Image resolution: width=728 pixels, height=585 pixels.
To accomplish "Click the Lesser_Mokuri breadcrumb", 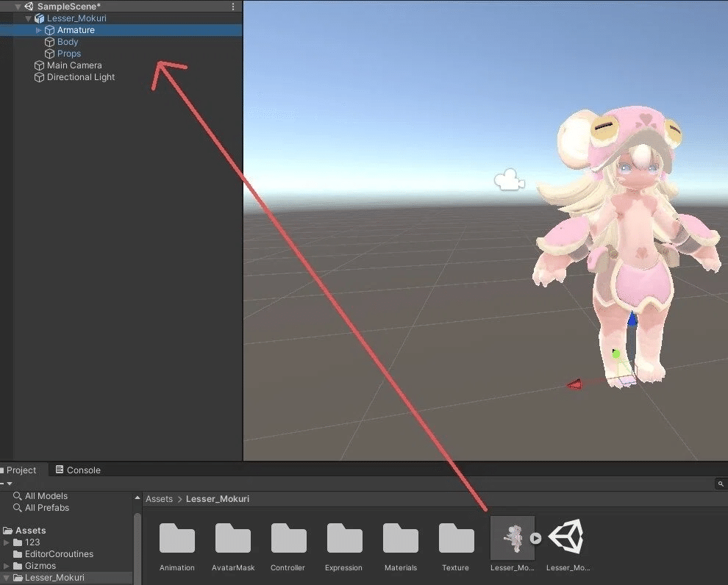I will click(x=217, y=499).
